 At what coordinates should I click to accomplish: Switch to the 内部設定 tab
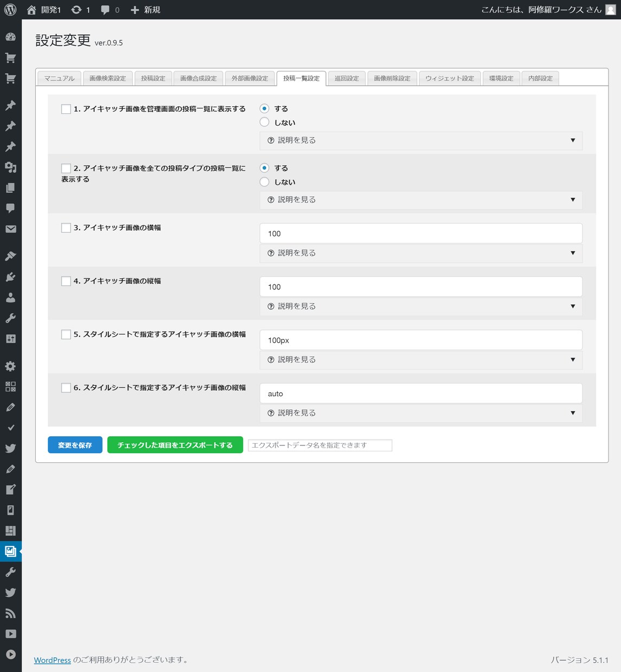click(540, 79)
